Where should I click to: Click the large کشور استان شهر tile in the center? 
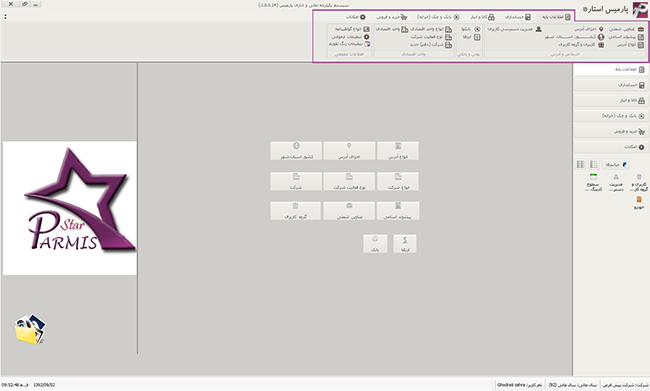point(296,151)
